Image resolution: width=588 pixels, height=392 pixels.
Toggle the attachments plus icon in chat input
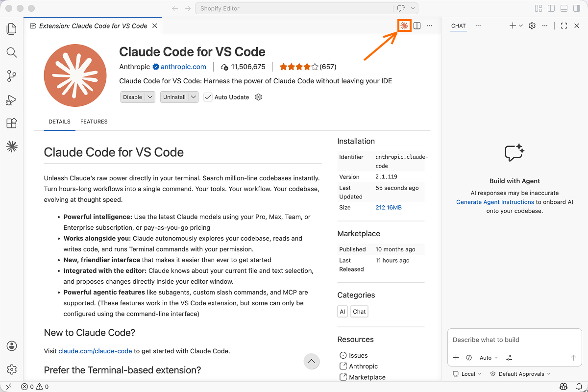point(456,358)
